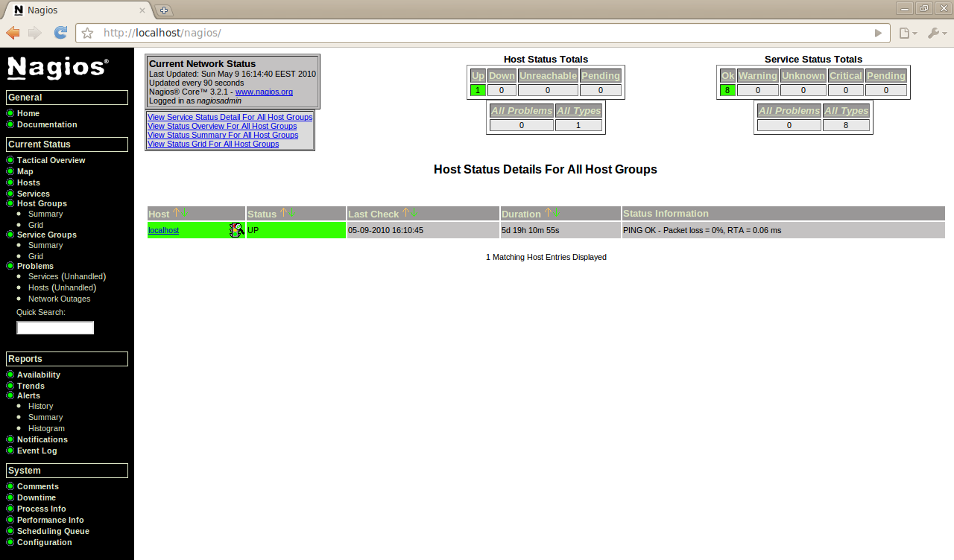
Task: Open Tactical Overview page
Action: 51,160
